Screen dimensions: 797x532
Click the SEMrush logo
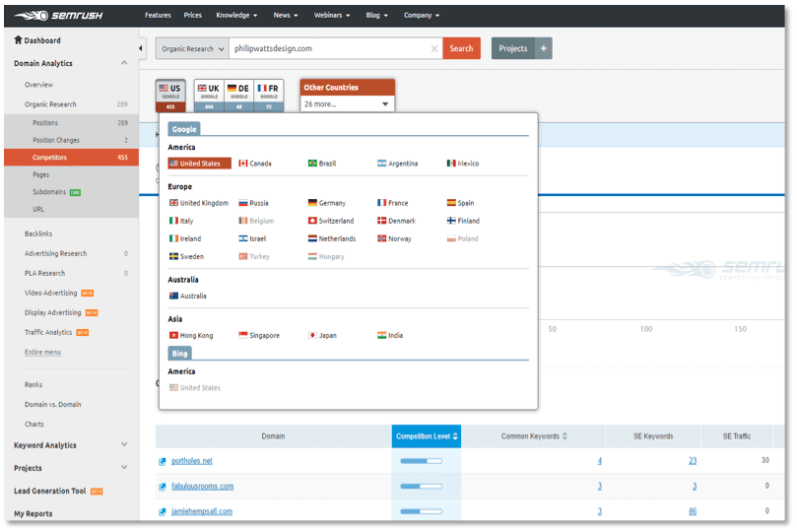(61, 15)
